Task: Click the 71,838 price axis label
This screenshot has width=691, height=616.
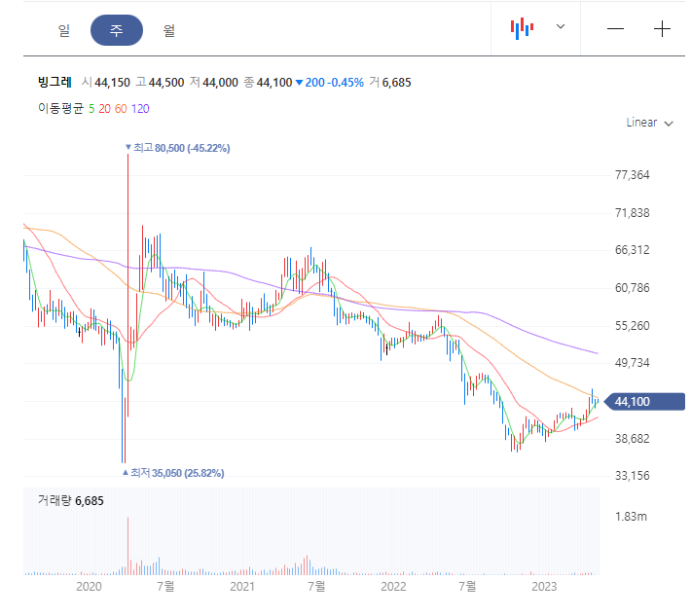Action: point(632,213)
